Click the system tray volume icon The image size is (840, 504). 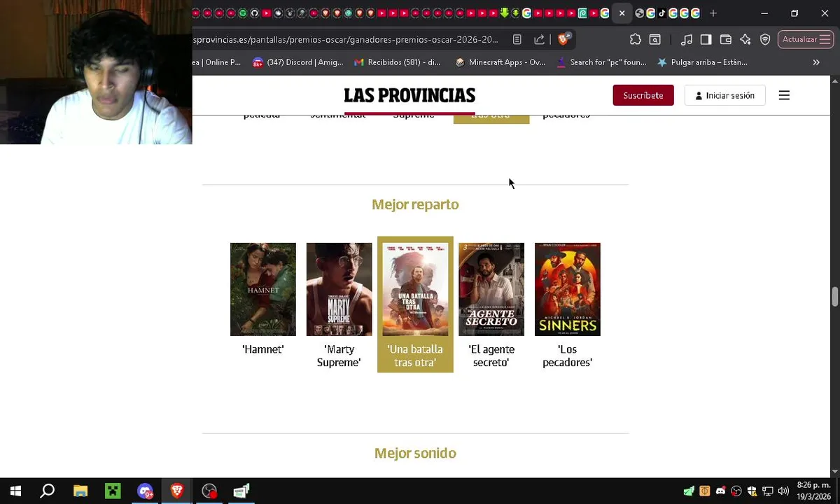(783, 491)
